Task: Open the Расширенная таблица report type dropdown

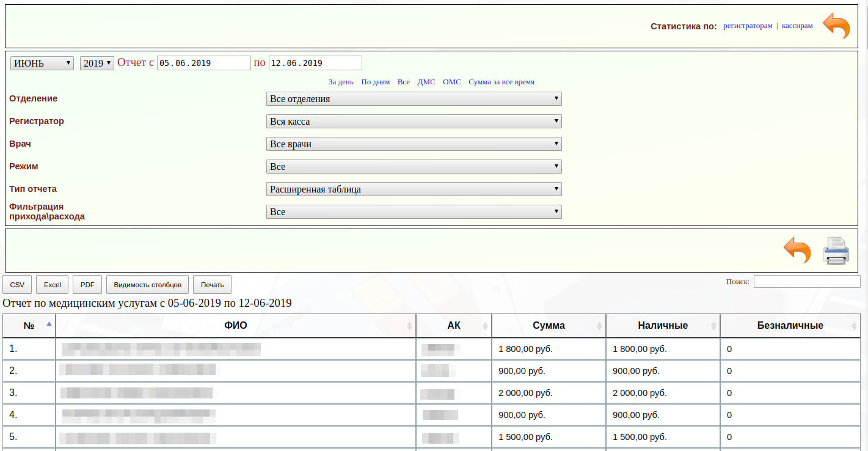Action: (414, 189)
